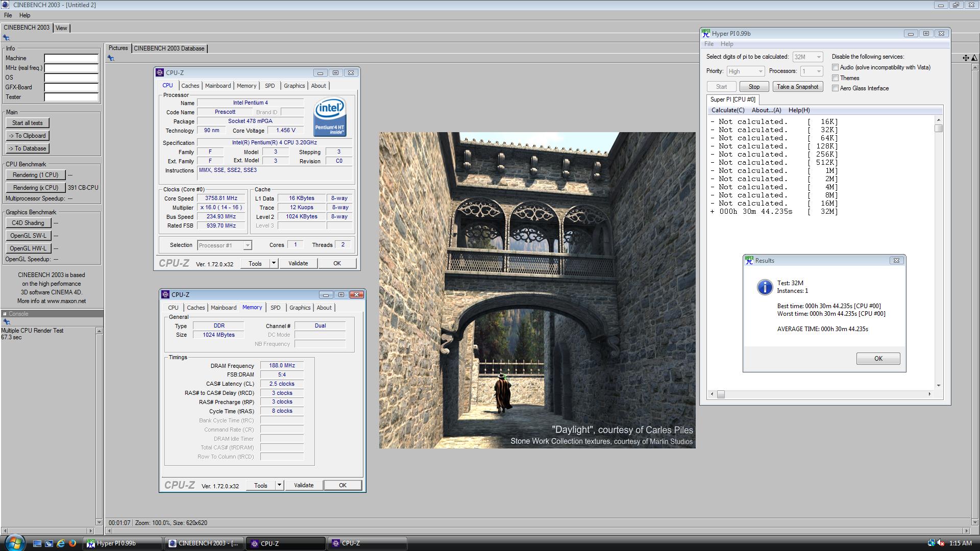Click Console panel scroll-up arrow
Viewport: 980px width, 551px height.
click(99, 331)
